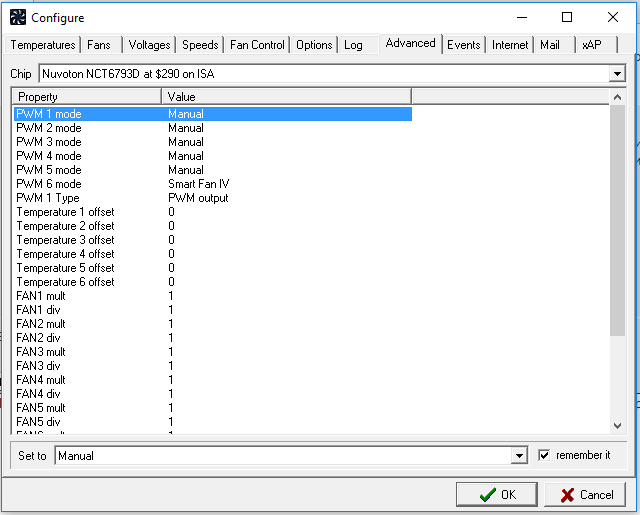Select Temperature 3 offset row

pos(213,240)
